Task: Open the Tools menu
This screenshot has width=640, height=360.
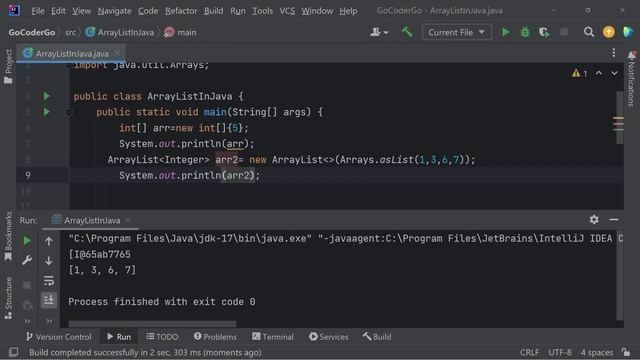Action: [262, 11]
